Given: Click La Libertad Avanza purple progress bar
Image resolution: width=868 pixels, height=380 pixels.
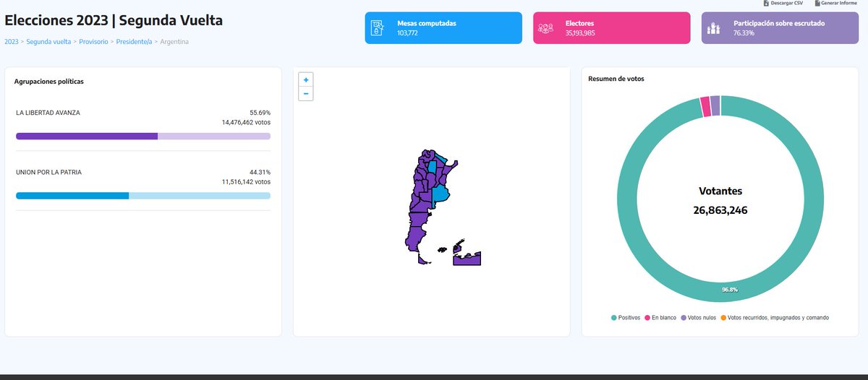Looking at the screenshot, I should pos(143,136).
